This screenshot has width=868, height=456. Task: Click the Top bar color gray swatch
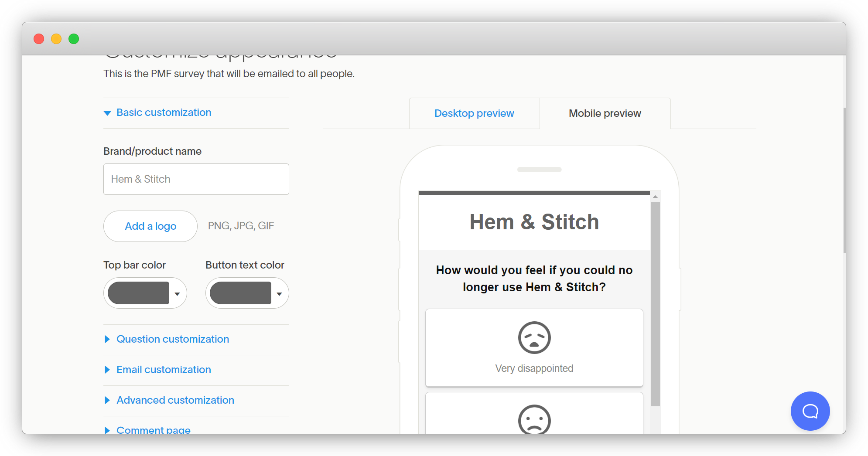(138, 293)
